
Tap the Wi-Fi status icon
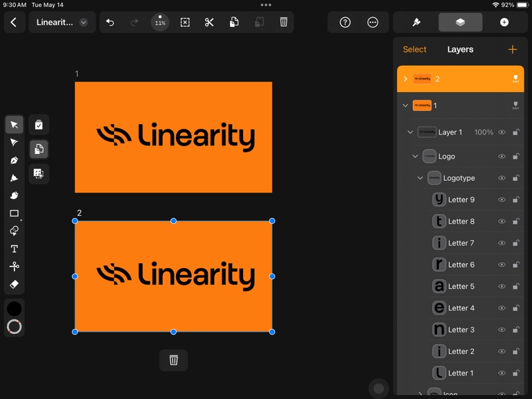(x=496, y=5)
